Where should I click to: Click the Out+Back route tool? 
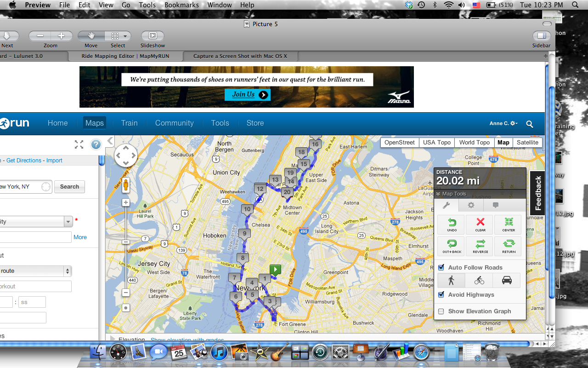coord(452,246)
